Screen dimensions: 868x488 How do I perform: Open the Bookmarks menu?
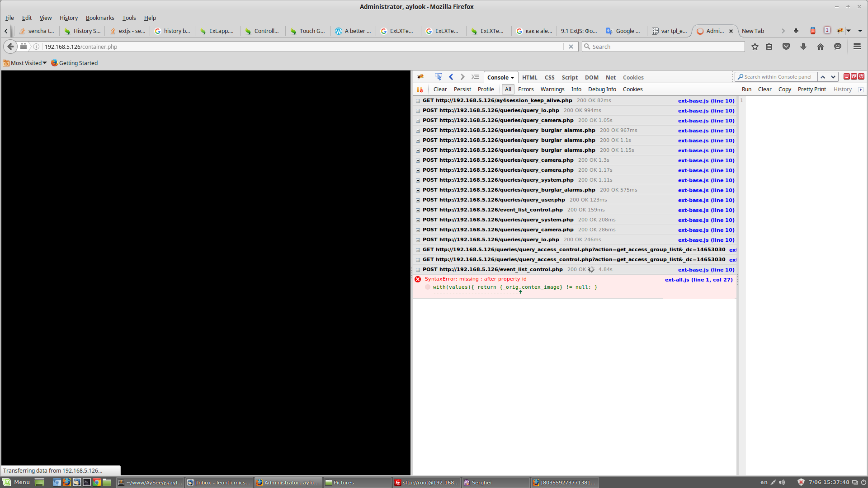tap(100, 18)
